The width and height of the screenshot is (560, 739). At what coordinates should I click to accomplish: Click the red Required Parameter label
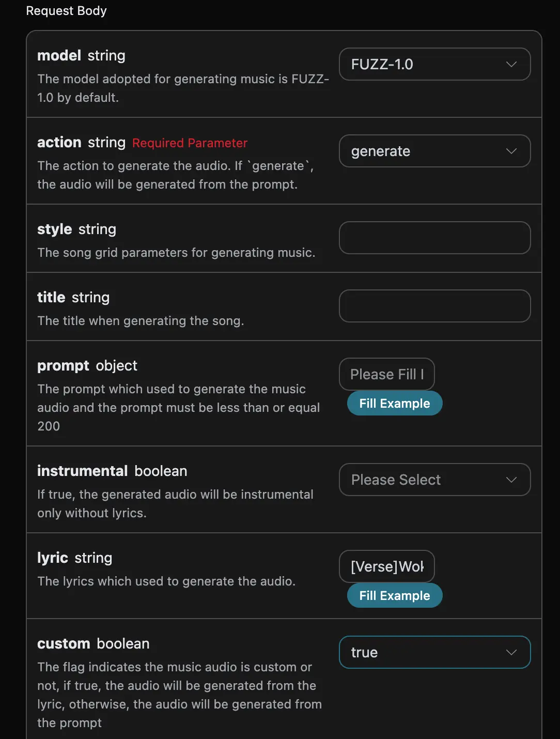[x=190, y=143]
